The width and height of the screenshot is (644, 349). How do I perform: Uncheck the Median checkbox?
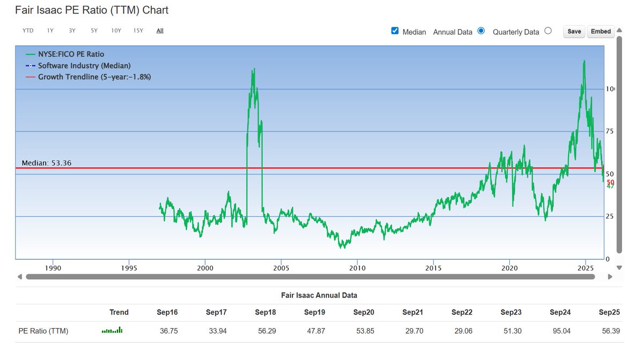(396, 31)
